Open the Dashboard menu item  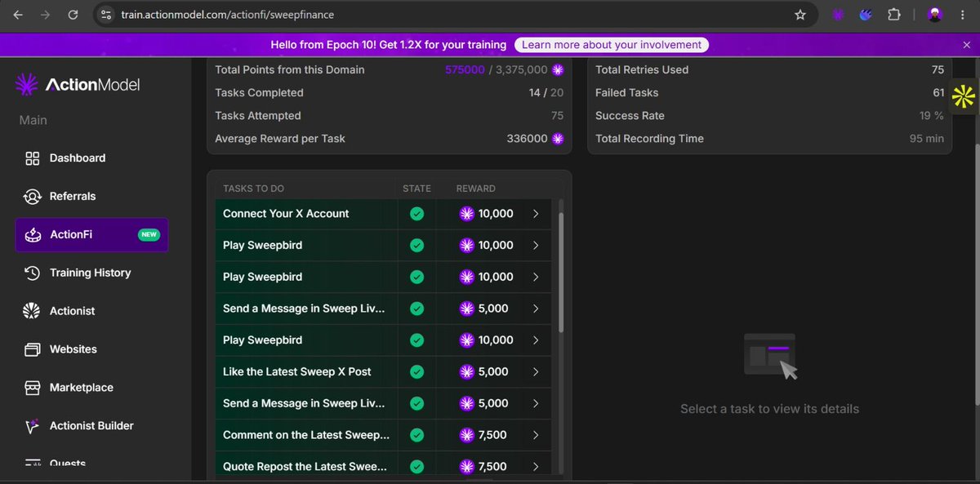91,158
